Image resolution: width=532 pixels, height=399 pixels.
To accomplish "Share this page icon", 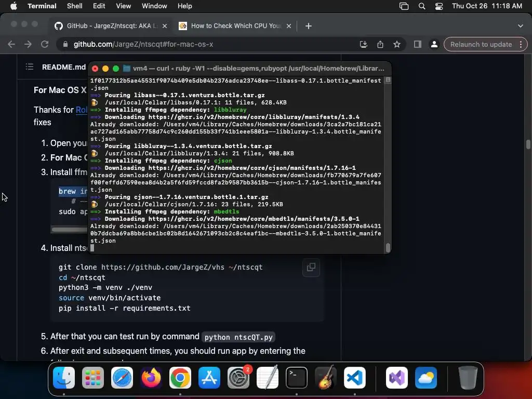I will coord(380,45).
